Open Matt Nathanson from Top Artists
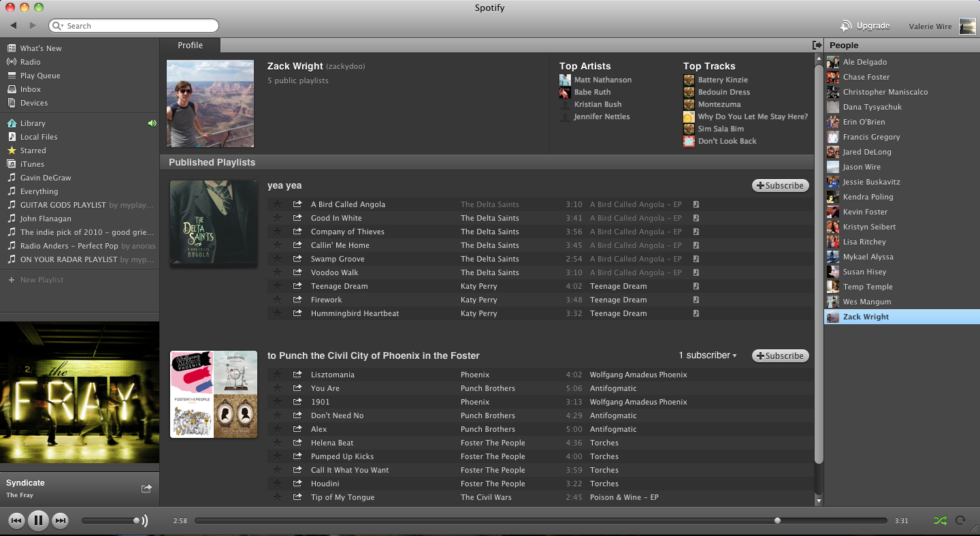Viewport: 980px width, 536px height. click(602, 80)
